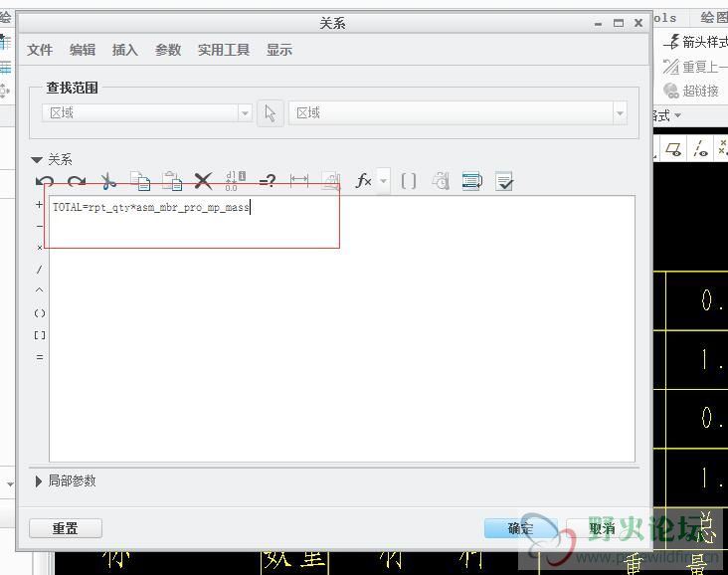The width and height of the screenshot is (728, 575).
Task: Open the 显示 menu
Action: pos(279,50)
